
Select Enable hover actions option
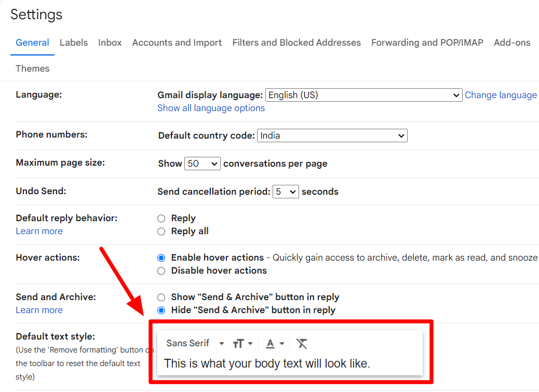161,258
